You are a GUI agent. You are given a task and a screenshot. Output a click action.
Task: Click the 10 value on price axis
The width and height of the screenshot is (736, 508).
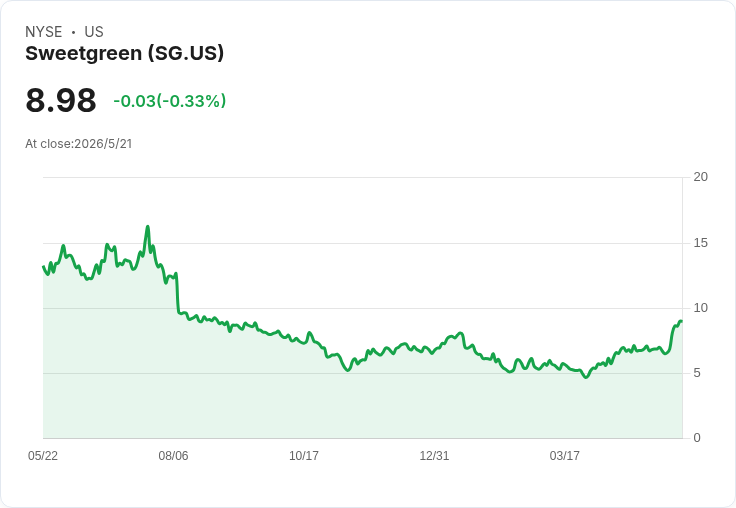pos(700,308)
